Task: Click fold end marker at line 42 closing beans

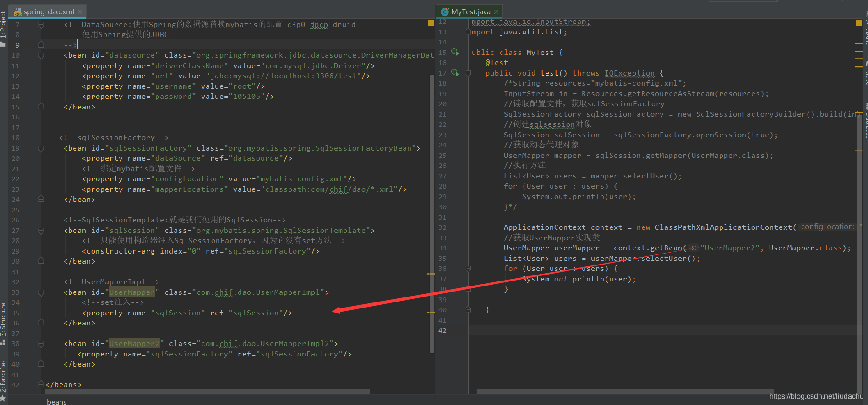Action: (x=41, y=385)
